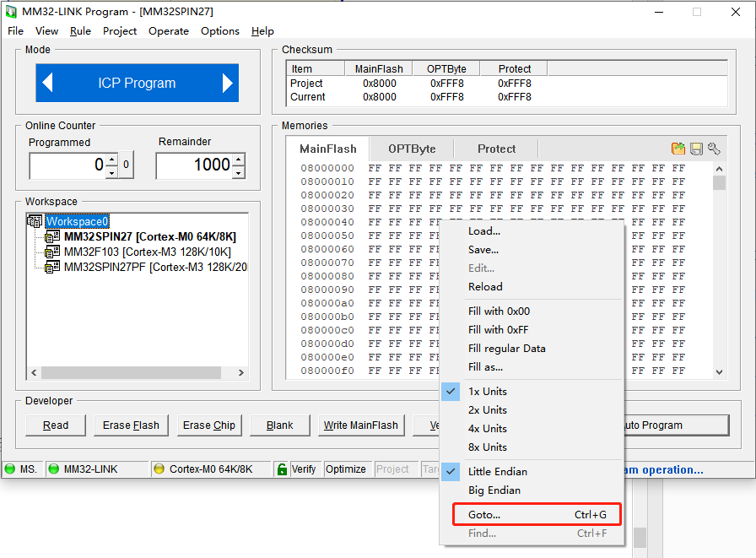Click the workspace horizontal scrollbar thumb
Image resolution: width=756 pixels, height=558 pixels.
tap(131, 372)
